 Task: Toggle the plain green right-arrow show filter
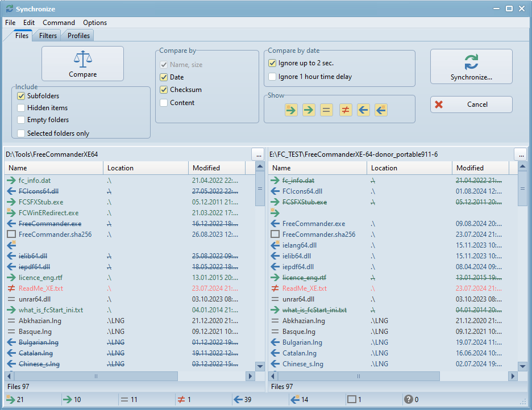point(309,110)
